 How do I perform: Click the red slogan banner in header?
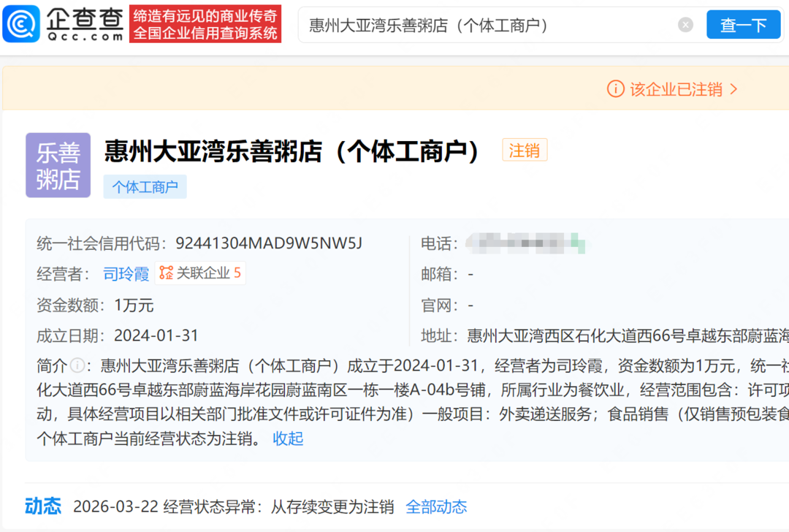tap(205, 24)
